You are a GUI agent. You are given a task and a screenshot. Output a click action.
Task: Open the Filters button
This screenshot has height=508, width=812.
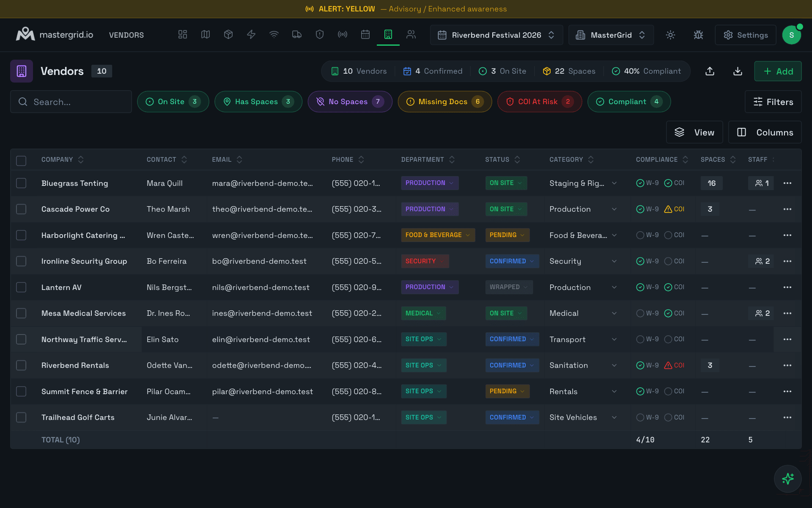click(x=773, y=102)
